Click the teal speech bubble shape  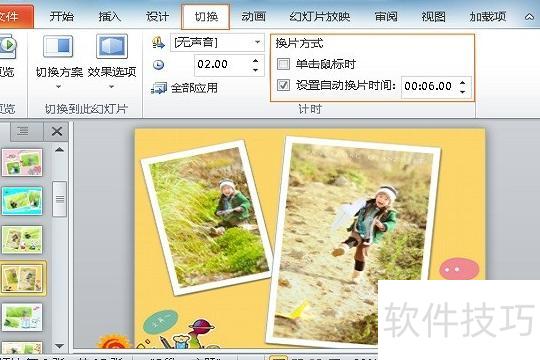click(160, 322)
